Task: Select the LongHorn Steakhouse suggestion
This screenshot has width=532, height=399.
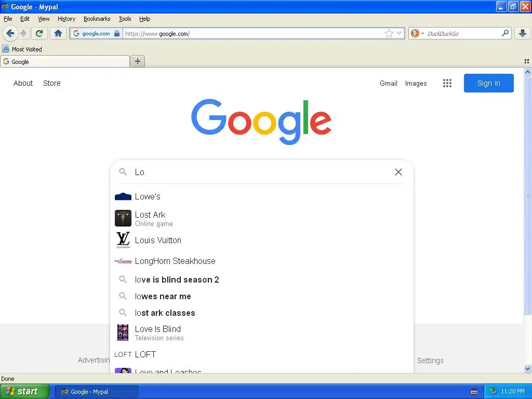Action: pos(175,261)
